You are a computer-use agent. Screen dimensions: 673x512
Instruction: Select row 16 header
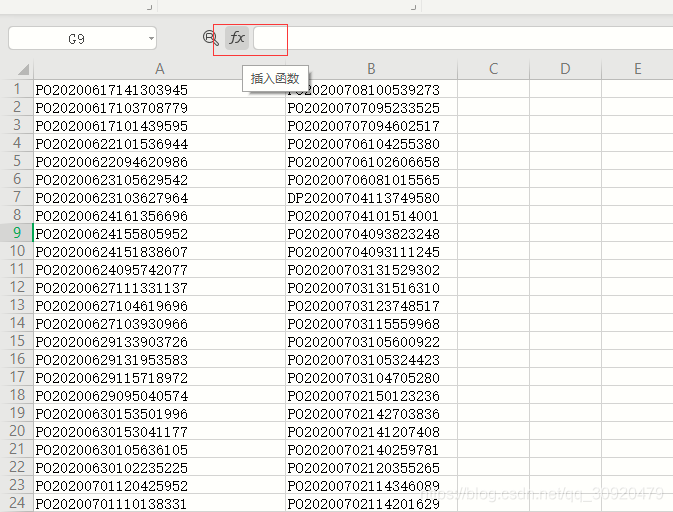[17, 359]
